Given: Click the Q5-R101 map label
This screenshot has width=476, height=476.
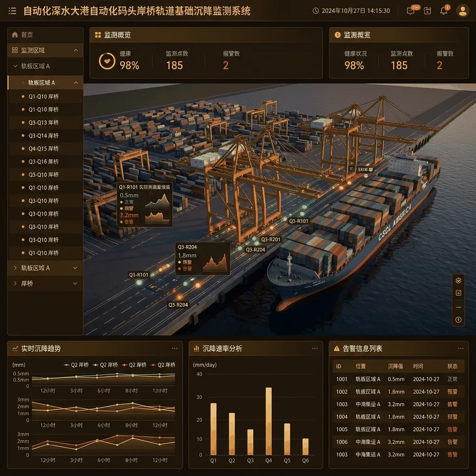Looking at the screenshot, I should point(298,221).
